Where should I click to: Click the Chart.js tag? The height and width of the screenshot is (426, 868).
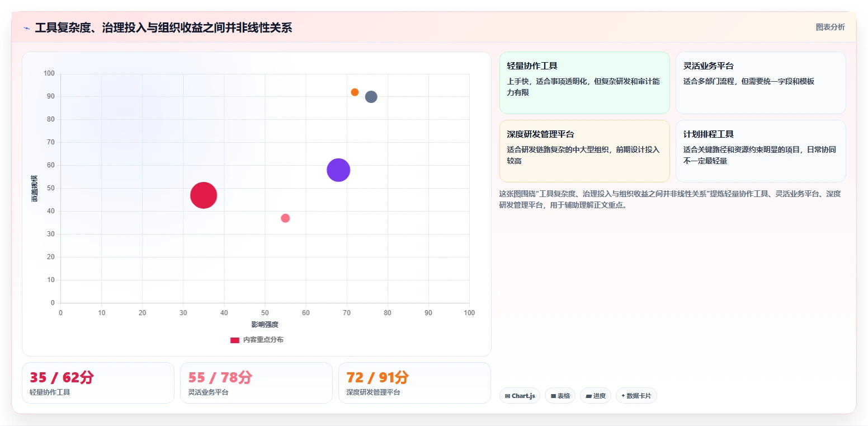point(520,396)
